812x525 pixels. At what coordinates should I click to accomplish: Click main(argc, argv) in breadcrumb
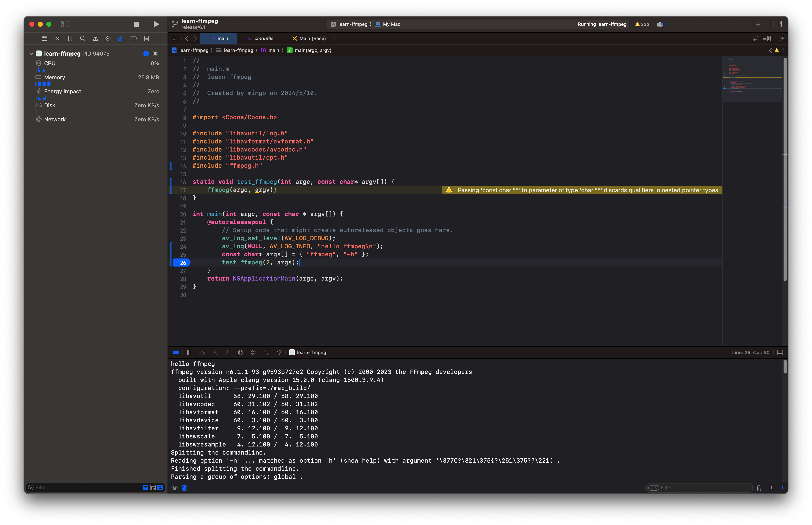[x=309, y=51]
